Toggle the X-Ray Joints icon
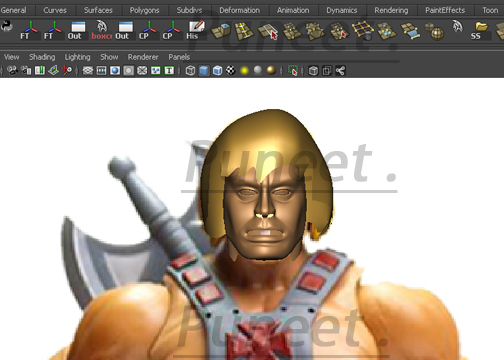 pyautogui.click(x=340, y=70)
